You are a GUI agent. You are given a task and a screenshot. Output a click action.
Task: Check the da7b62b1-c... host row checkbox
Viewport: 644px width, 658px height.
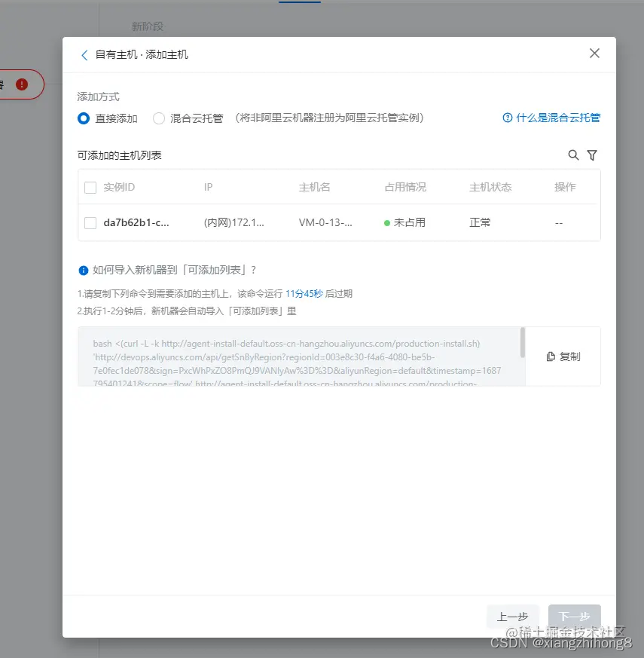tap(90, 223)
